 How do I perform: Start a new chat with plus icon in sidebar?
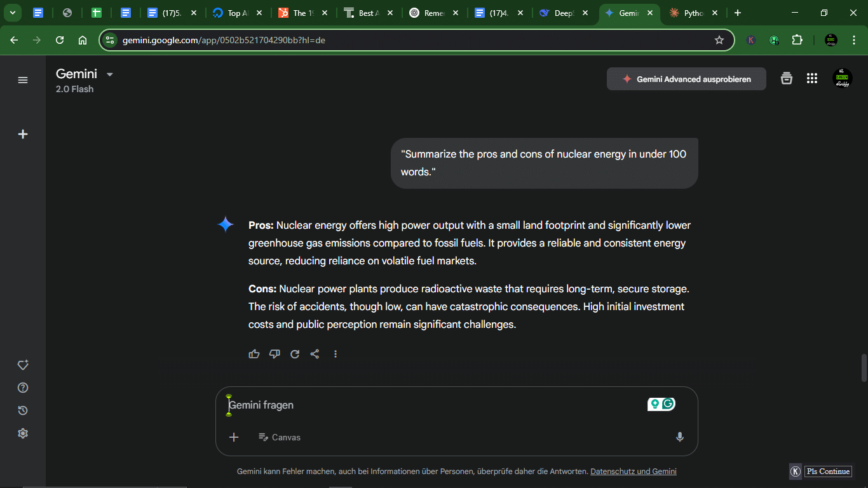pos(23,134)
